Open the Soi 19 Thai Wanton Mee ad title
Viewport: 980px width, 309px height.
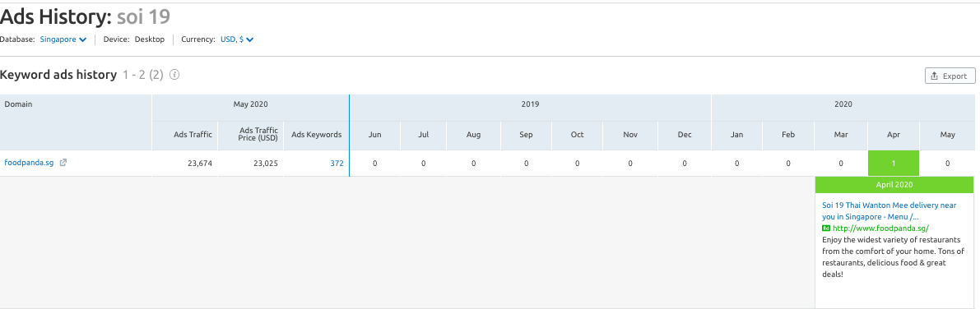coord(897,211)
